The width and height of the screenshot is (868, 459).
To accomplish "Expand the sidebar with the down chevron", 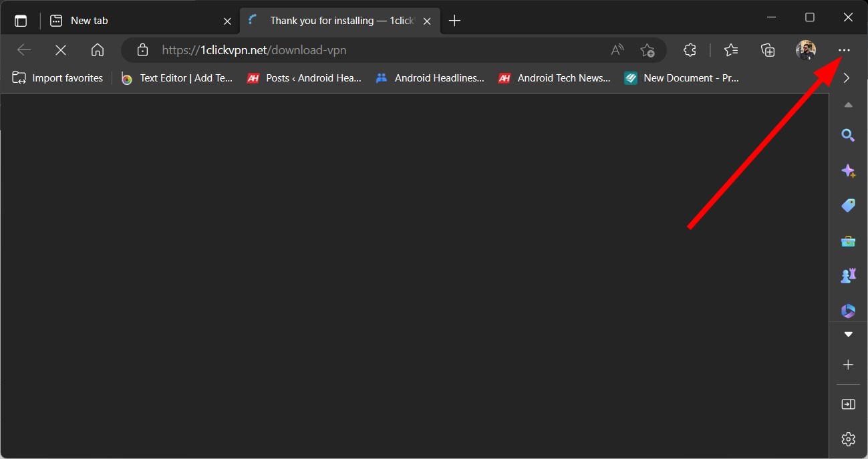I will 848,333.
